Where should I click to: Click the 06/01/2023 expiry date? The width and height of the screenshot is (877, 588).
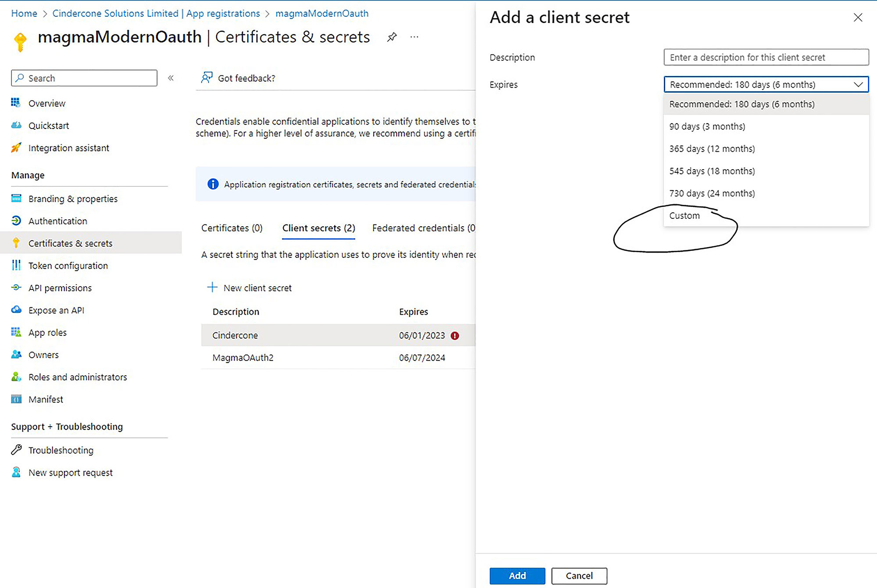click(x=422, y=335)
